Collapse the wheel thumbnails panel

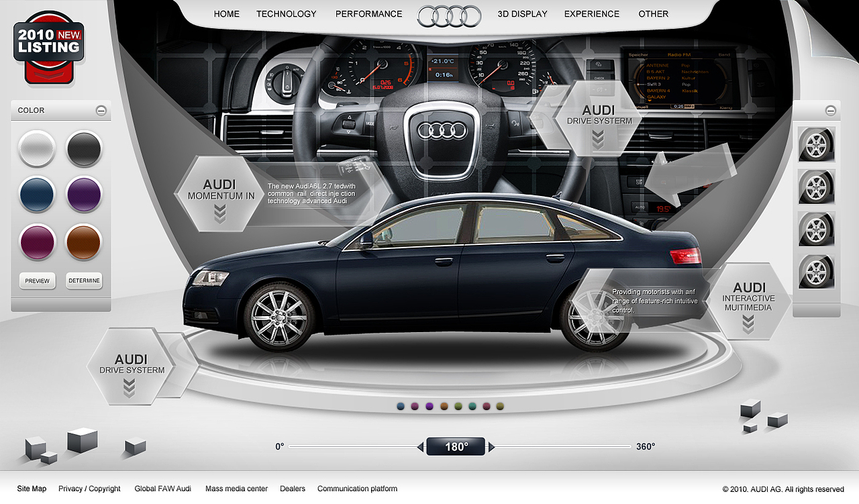(x=831, y=111)
